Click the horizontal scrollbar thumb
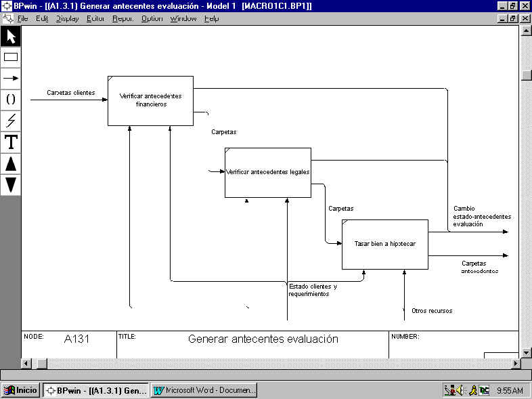This screenshot has width=532, height=399. point(42,363)
